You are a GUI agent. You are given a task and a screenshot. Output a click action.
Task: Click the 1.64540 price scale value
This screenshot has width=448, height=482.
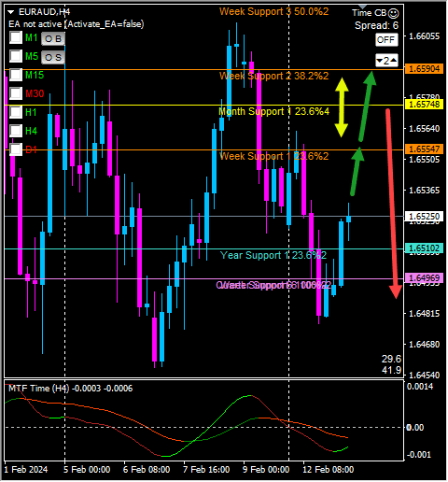click(x=425, y=376)
